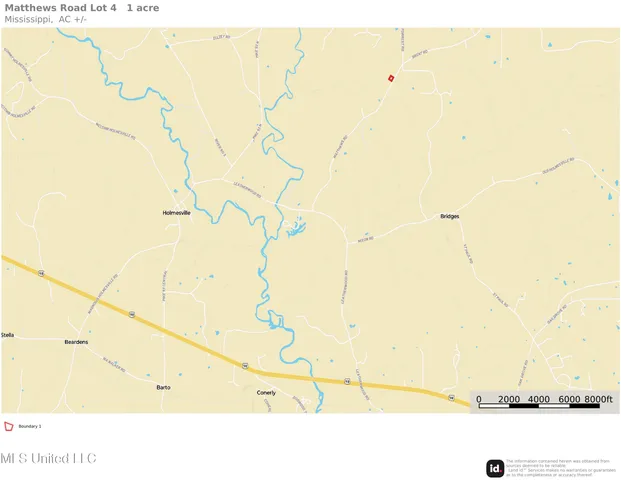Click the black id. logo badge
This screenshot has width=621, height=480.
[495, 468]
